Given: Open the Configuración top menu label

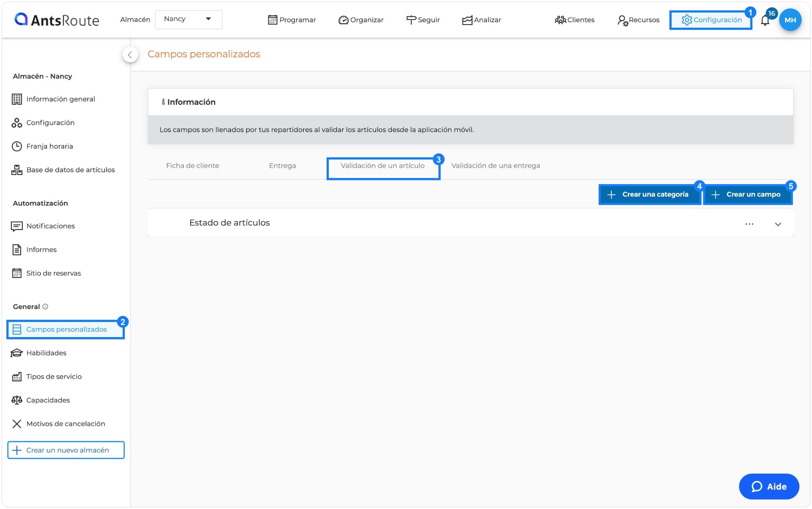Looking at the screenshot, I should [x=718, y=20].
